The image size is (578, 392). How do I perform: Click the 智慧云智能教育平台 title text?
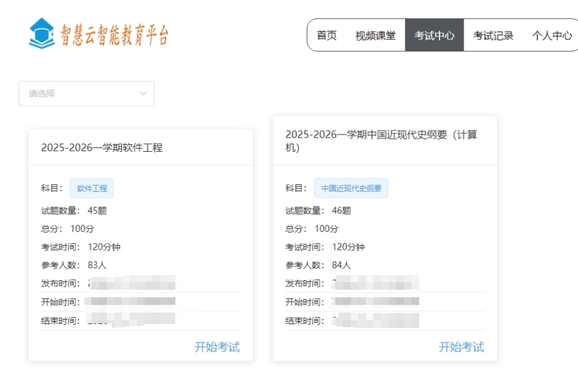114,35
